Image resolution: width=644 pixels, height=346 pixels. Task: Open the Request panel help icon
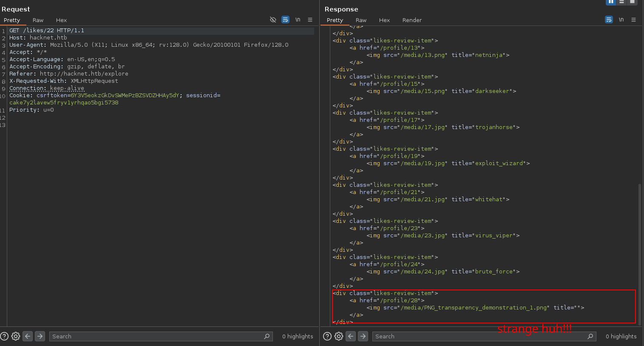(x=4, y=336)
